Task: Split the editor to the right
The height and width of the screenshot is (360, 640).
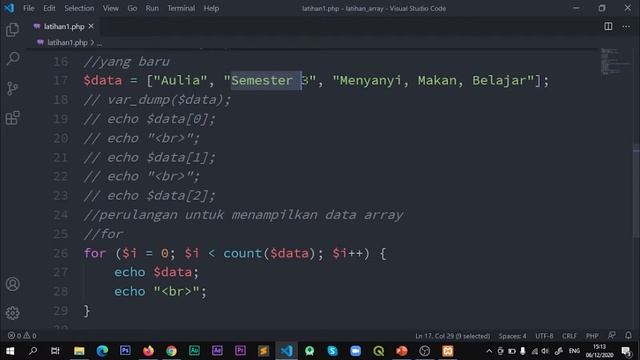Action: pos(608,27)
